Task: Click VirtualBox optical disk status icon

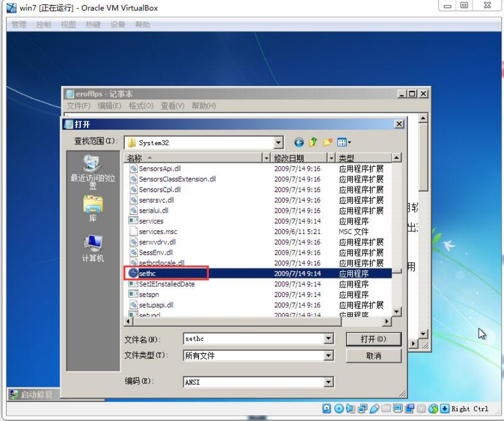Action: pos(339,409)
